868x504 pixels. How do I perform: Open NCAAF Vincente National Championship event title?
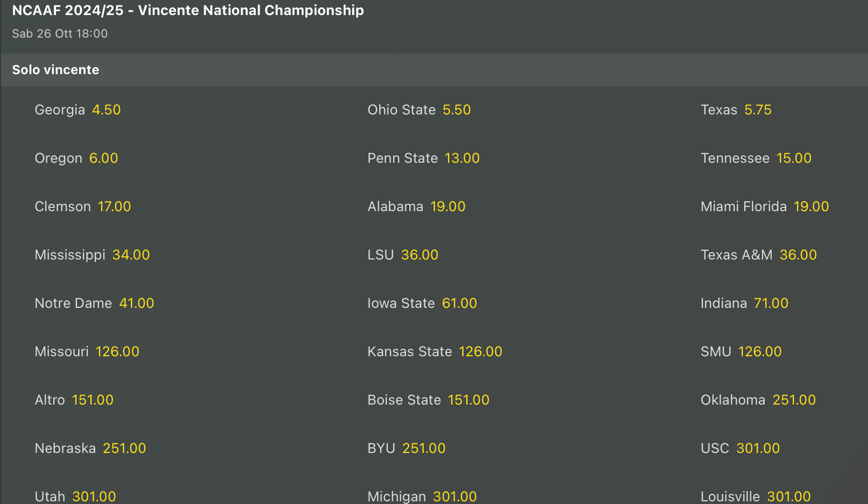[x=188, y=10]
